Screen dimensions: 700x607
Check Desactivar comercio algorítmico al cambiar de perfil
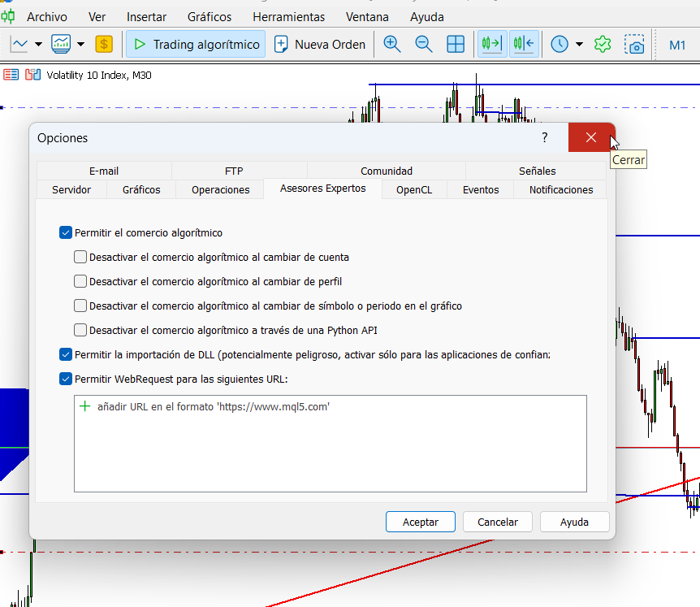point(80,281)
